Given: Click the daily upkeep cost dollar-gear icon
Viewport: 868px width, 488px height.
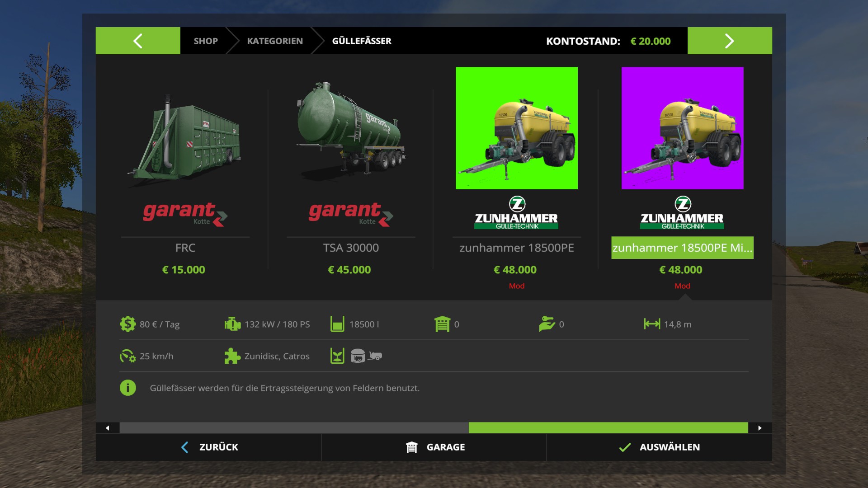Looking at the screenshot, I should 127,324.
